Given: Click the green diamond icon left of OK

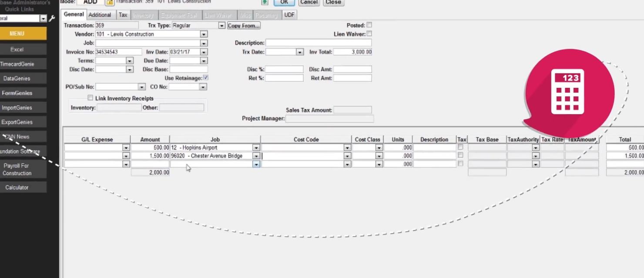Looking at the screenshot, I should [265, 3].
